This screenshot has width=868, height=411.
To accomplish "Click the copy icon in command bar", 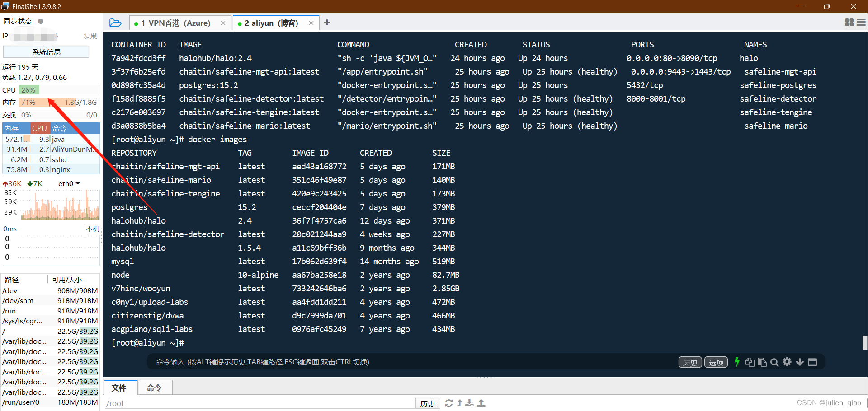I will pyautogui.click(x=750, y=362).
